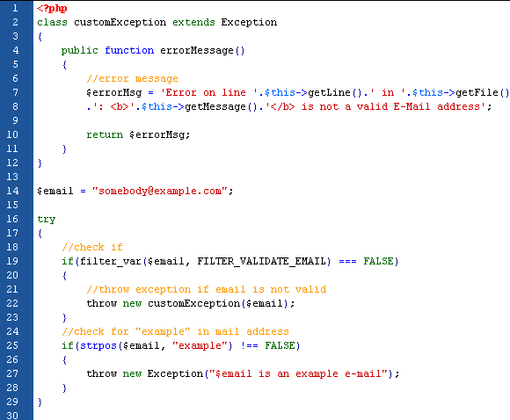Click '$email is an example e-mail' string
510x420 pixels.
point(298,373)
